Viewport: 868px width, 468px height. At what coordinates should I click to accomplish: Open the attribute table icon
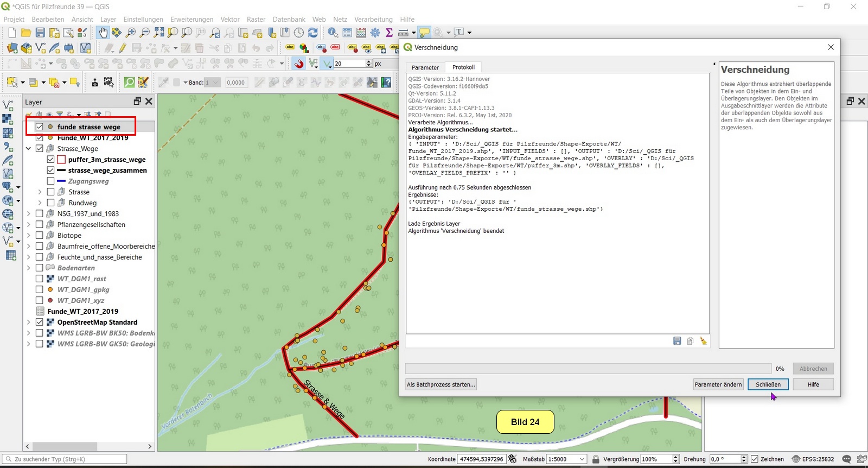coord(347,33)
